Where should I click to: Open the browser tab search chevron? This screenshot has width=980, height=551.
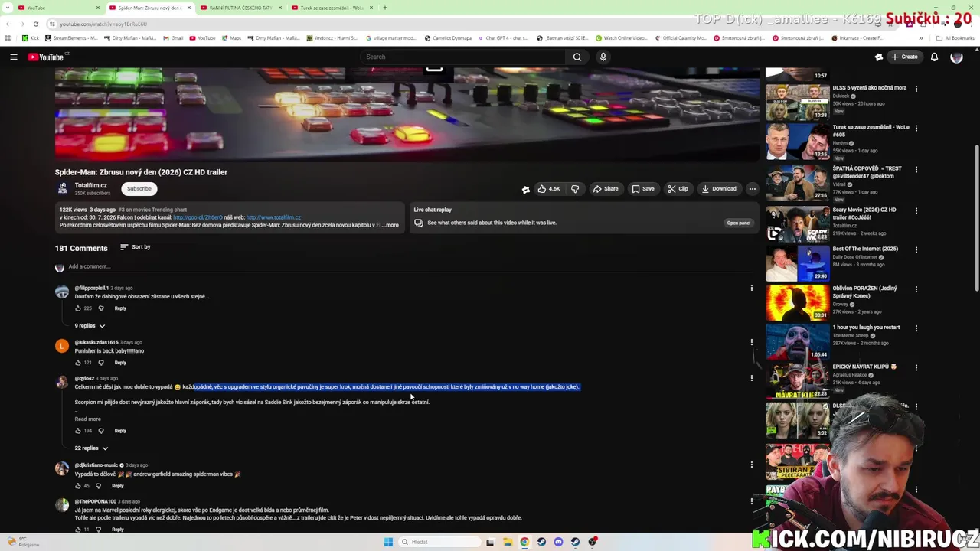click(x=6, y=8)
